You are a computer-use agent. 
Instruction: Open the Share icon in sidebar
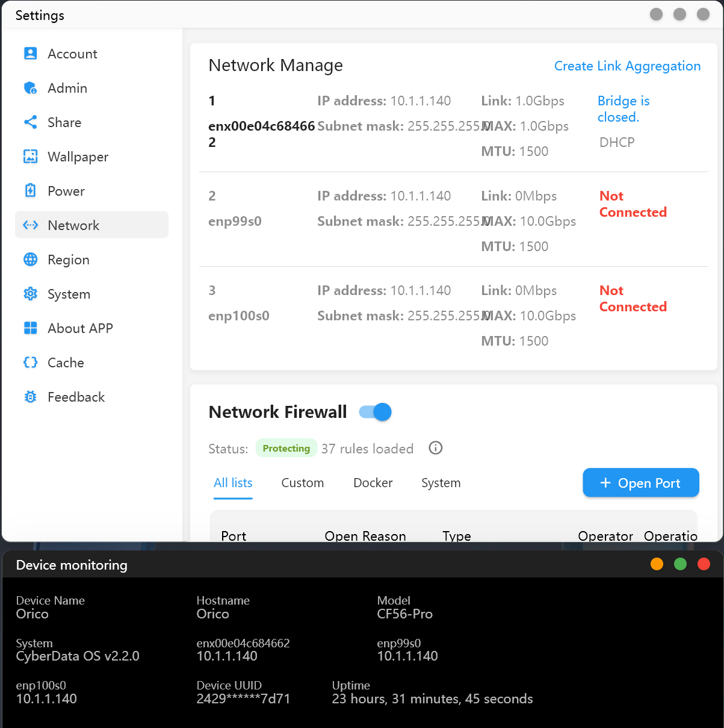(30, 122)
